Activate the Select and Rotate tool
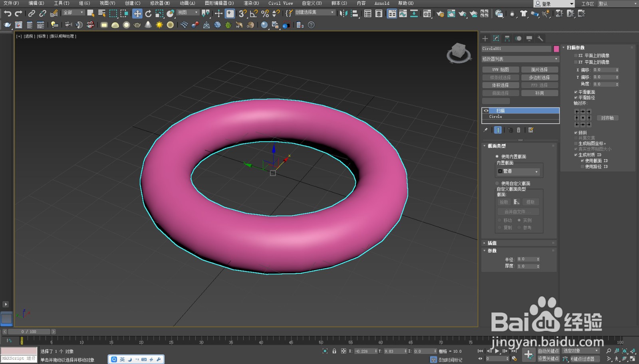Screen dimensions: 639x364 pyautogui.click(x=148, y=14)
